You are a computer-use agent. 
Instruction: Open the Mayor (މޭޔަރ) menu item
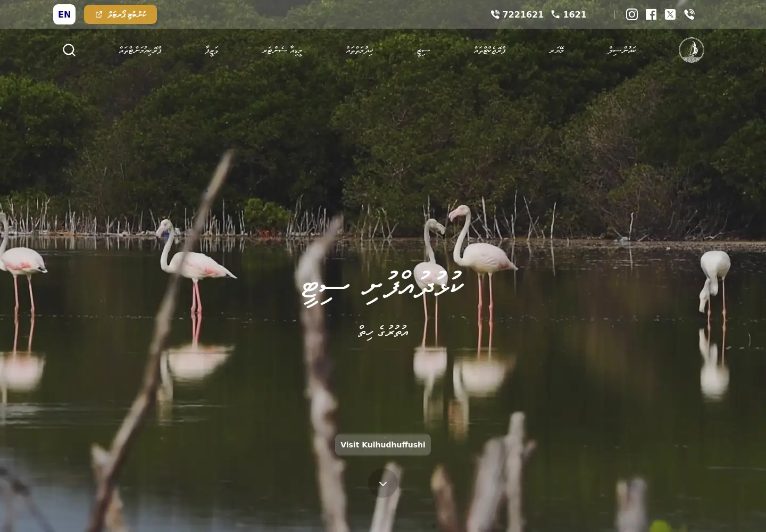[556, 50]
